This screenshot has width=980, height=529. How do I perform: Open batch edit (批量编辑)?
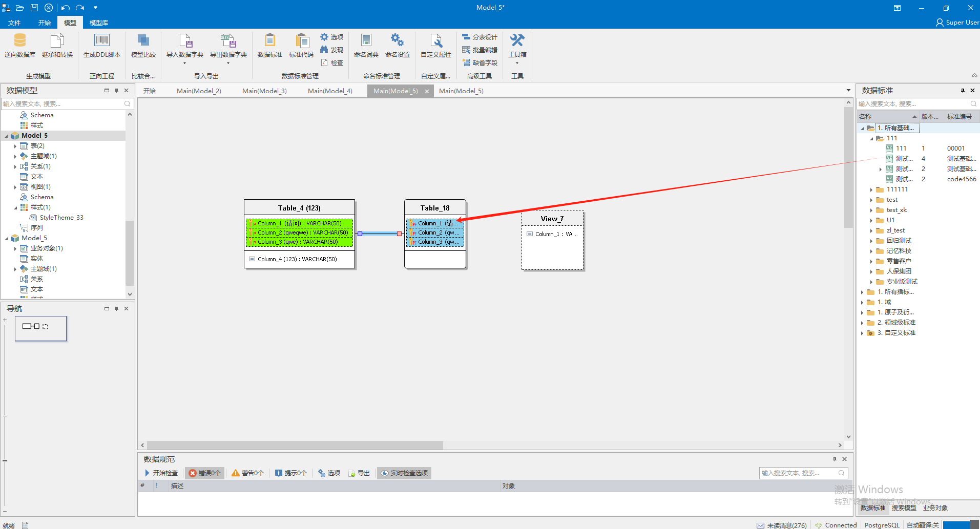(479, 50)
